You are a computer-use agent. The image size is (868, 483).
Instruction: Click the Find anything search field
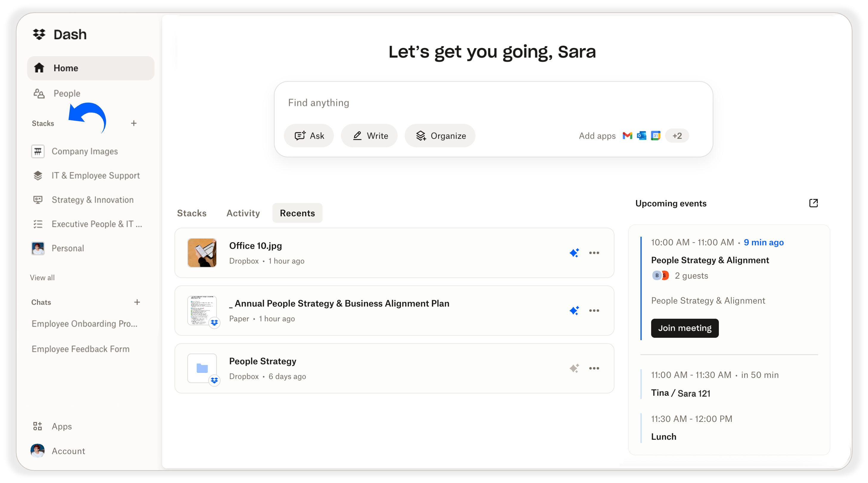pos(404,103)
